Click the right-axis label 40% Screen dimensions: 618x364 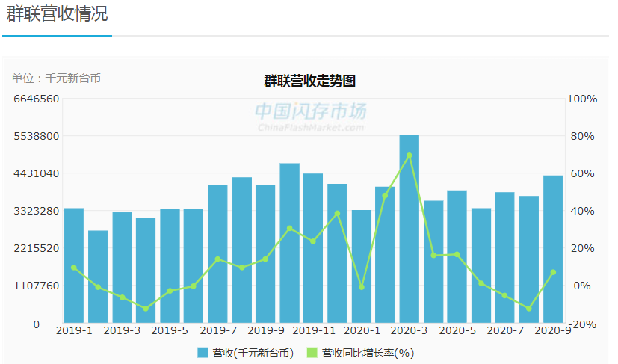pyautogui.click(x=582, y=211)
